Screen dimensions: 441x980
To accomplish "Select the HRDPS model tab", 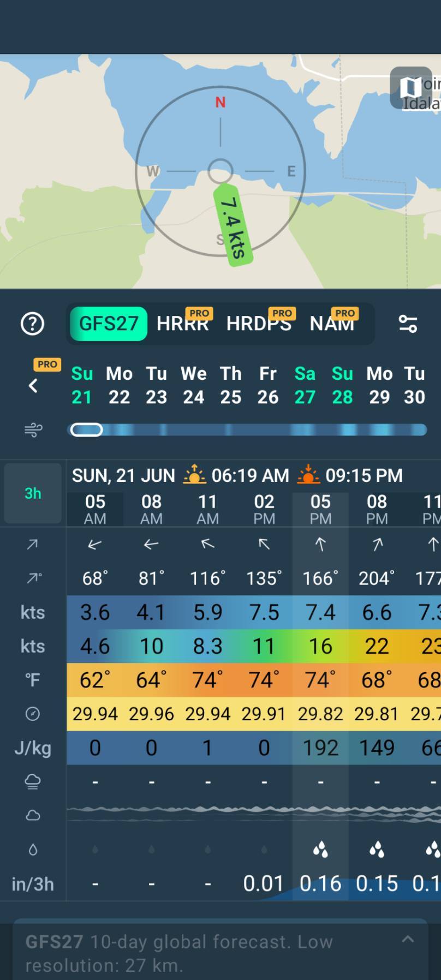I will (x=260, y=324).
